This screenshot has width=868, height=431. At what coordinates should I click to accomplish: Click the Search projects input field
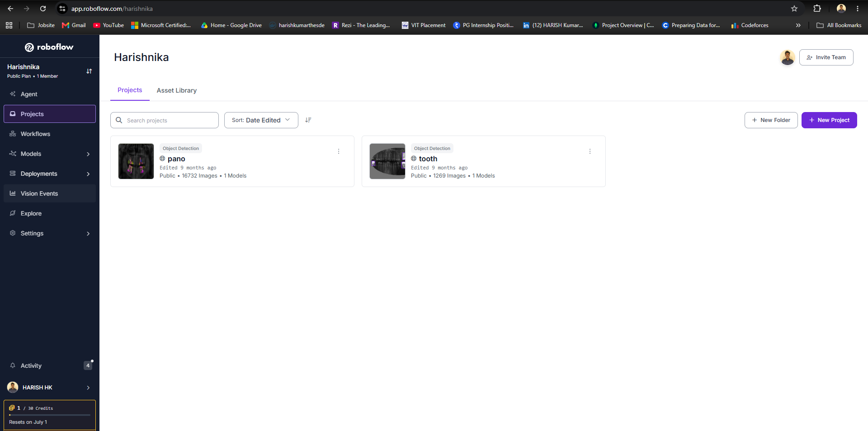pos(165,120)
